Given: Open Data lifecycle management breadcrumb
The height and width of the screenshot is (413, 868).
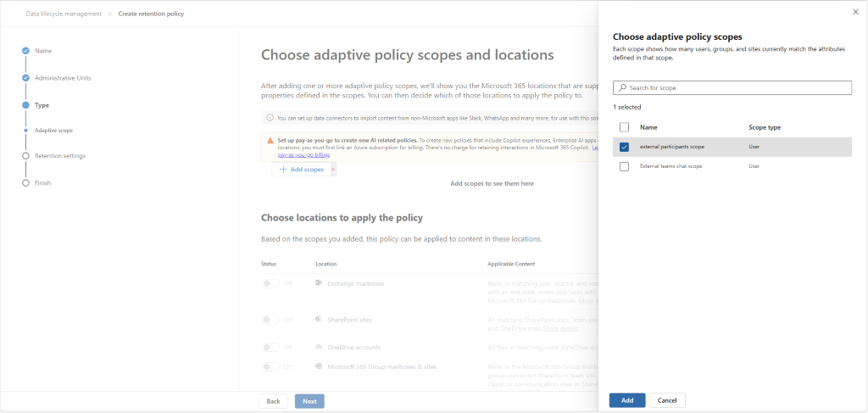Looking at the screenshot, I should tap(64, 14).
